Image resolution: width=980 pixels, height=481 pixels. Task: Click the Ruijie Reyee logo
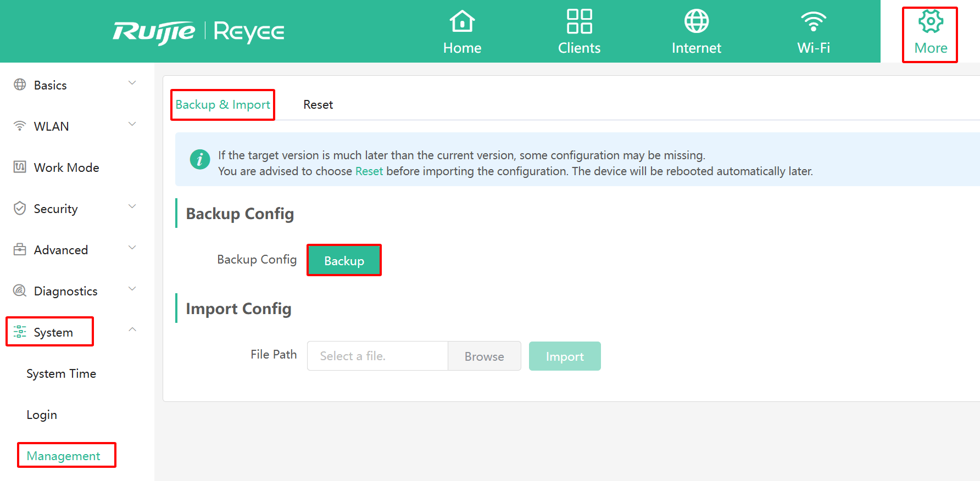[198, 32]
